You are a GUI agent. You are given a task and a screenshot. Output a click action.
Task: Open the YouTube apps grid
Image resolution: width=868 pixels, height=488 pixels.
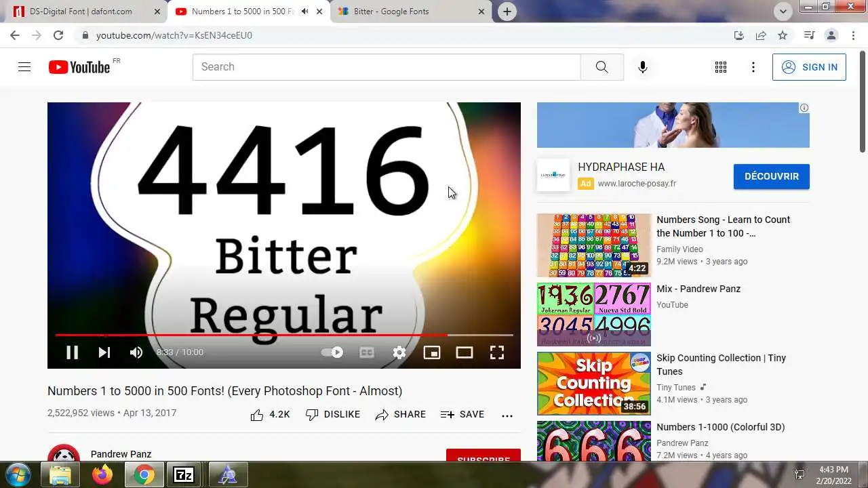pyautogui.click(x=721, y=67)
